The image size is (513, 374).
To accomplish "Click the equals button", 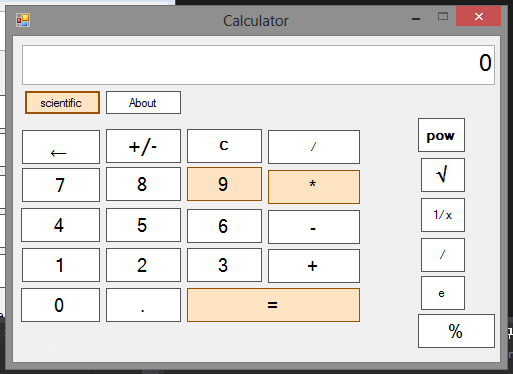I will coord(273,305).
